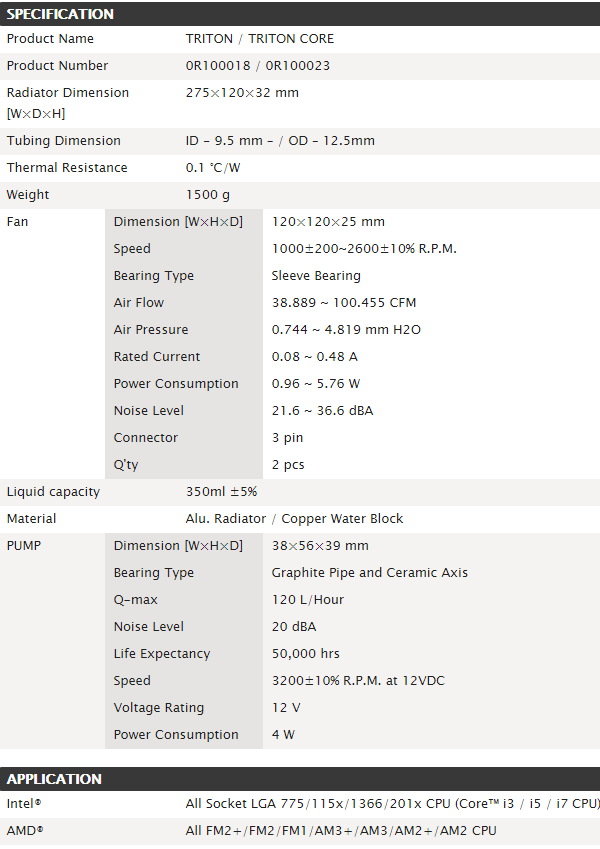The width and height of the screenshot is (600, 849).
Task: Select pump power consumption '4 W'
Action: [283, 735]
